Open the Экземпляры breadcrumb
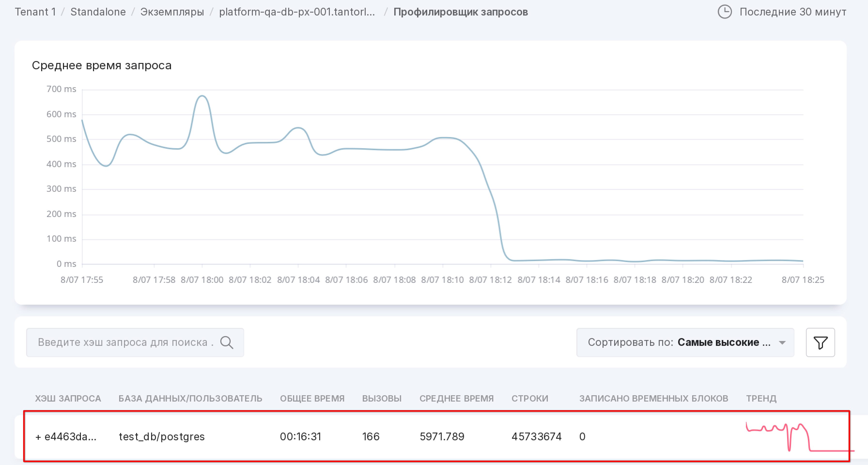The width and height of the screenshot is (868, 465). click(172, 12)
